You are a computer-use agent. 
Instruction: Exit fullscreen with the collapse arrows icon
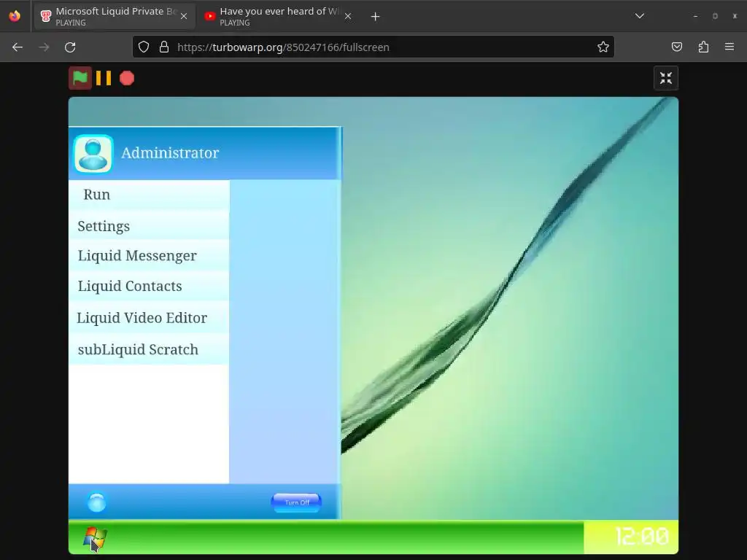(x=665, y=78)
